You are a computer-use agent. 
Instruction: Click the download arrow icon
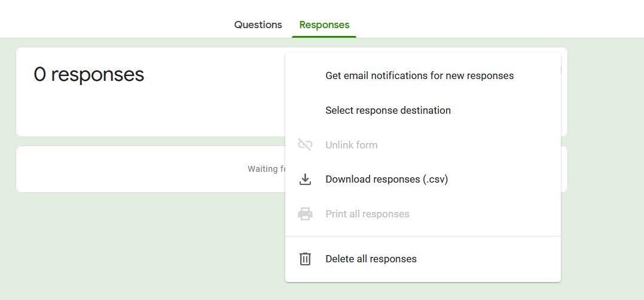tap(305, 179)
